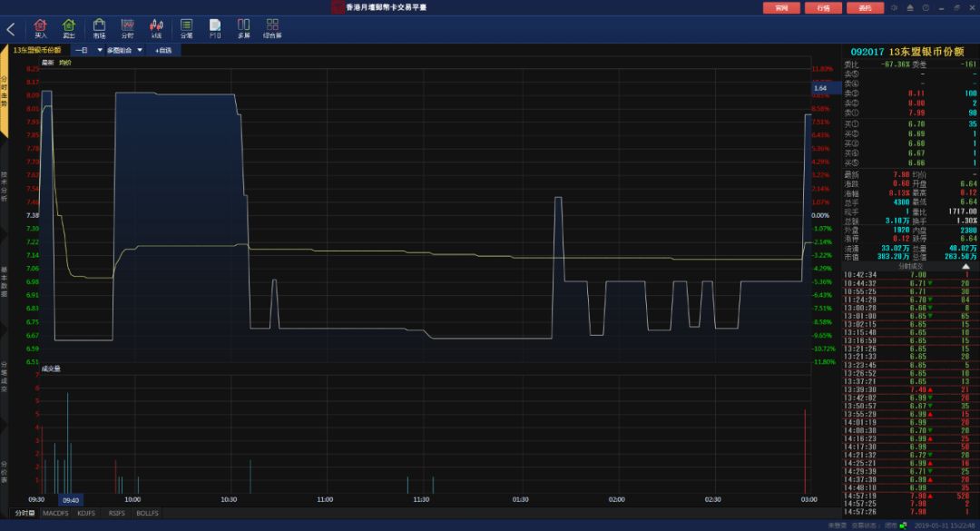Click the 均价 legend label on chart
The image size is (980, 531).
click(65, 63)
